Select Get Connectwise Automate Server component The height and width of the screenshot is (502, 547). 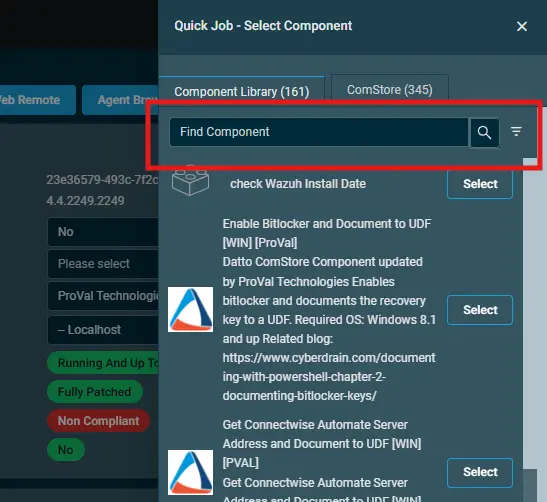pos(480,472)
